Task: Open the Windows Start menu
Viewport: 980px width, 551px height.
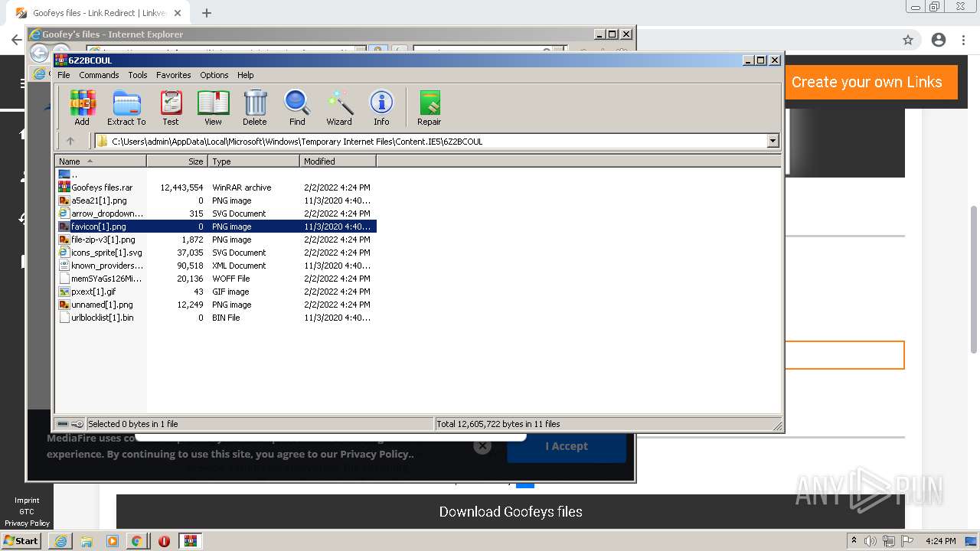Action: [21, 541]
